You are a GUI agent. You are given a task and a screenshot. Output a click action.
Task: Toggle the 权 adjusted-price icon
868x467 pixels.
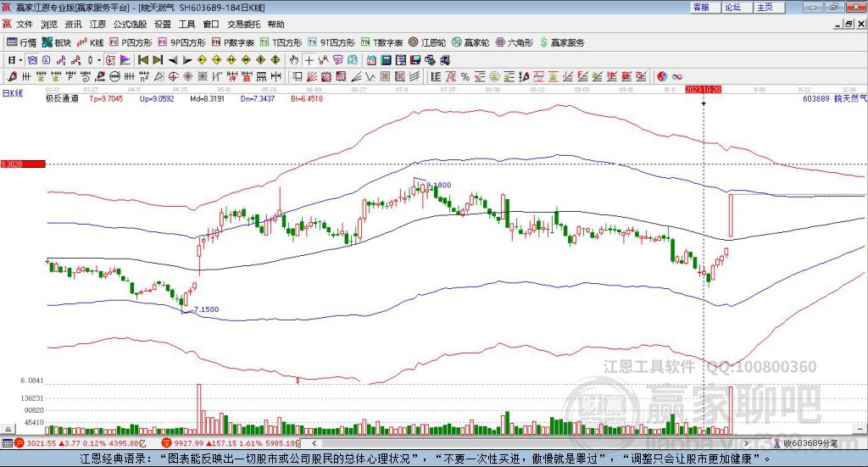tap(110, 60)
